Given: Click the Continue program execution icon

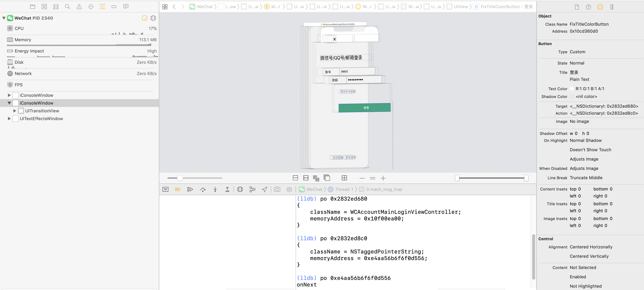Looking at the screenshot, I should tap(190, 189).
